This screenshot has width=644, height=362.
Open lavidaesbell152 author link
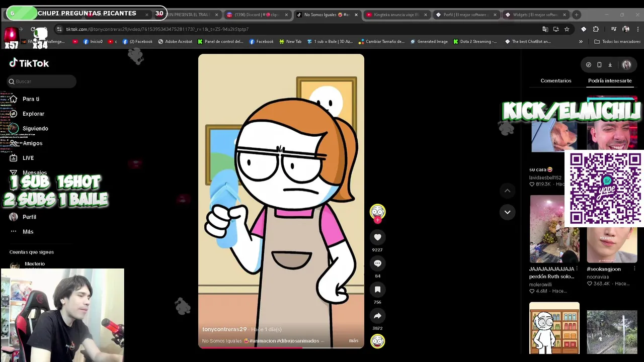(545, 177)
